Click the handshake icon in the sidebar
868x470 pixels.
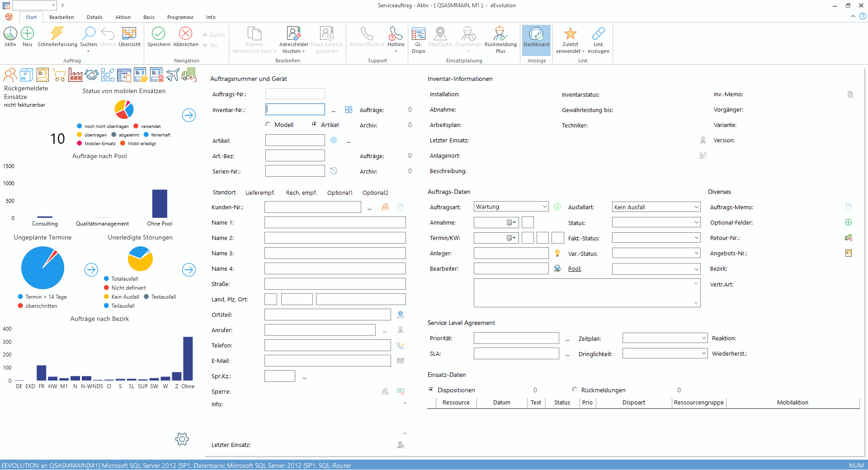pyautogui.click(x=92, y=75)
